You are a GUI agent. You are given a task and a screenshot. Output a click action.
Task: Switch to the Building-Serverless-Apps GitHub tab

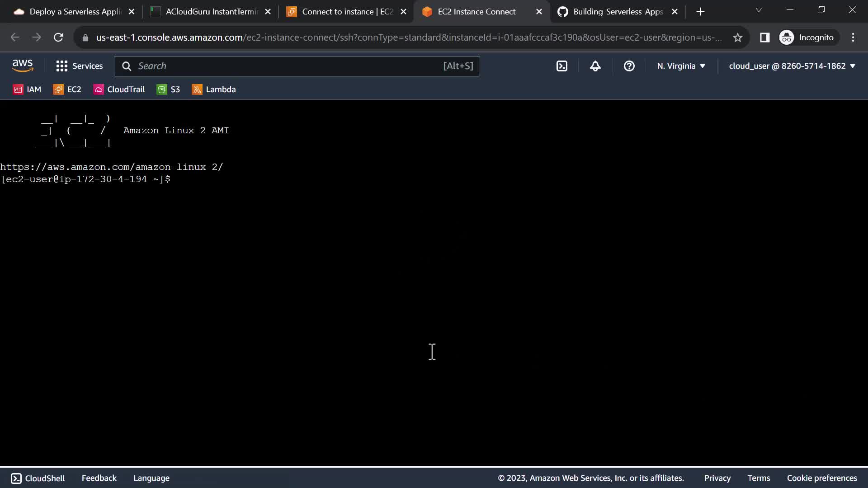[x=618, y=12]
